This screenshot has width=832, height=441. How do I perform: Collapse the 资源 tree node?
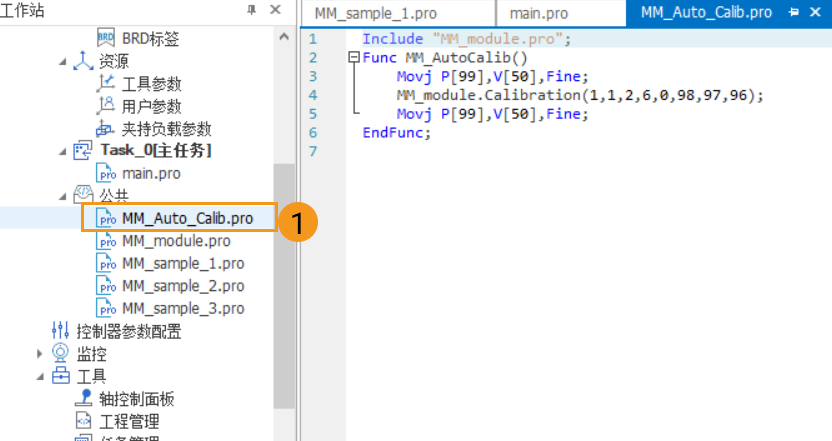coord(64,62)
